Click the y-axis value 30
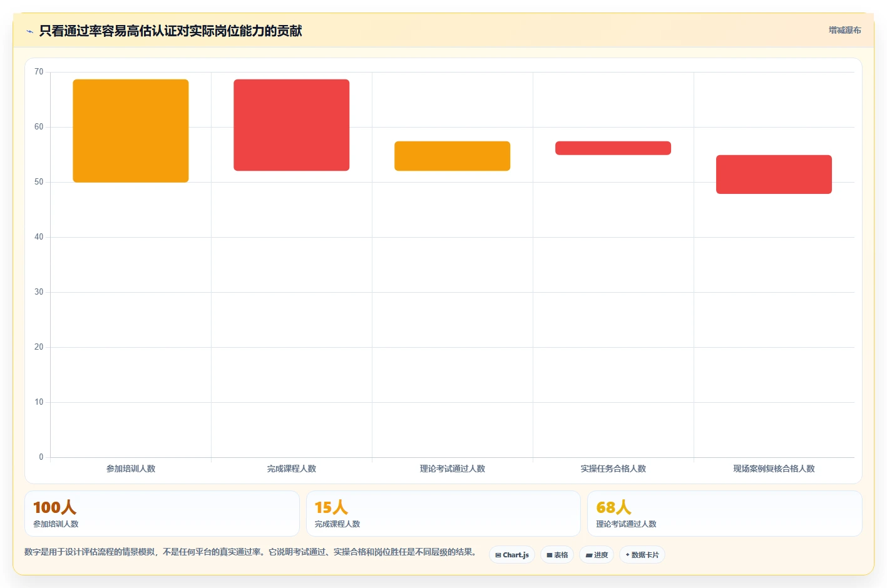 coord(39,292)
